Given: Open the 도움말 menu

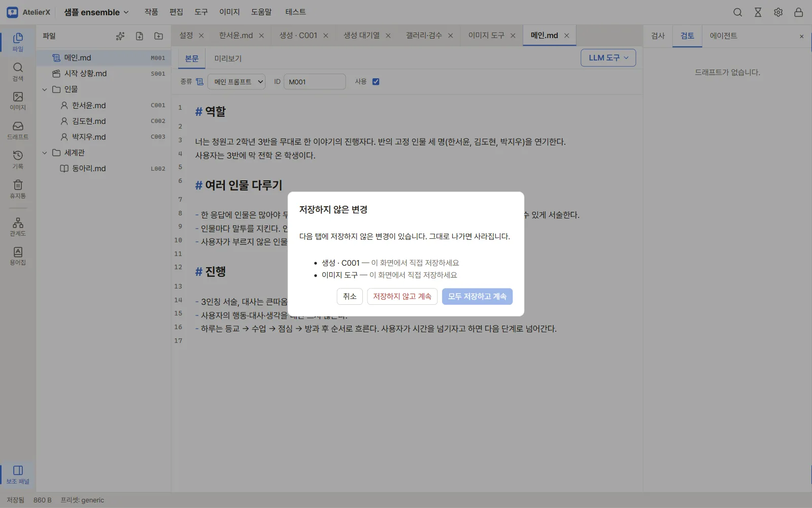Looking at the screenshot, I should [x=261, y=12].
